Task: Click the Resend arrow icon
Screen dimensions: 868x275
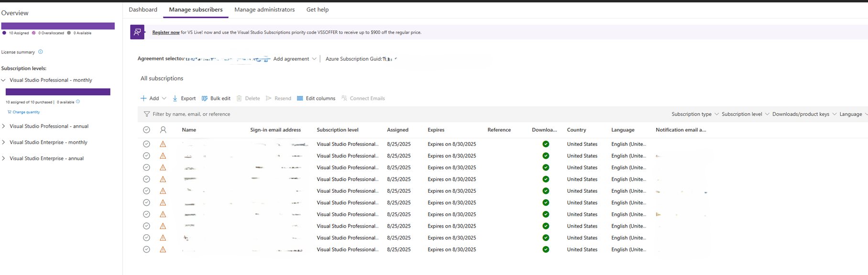Action: (x=269, y=99)
